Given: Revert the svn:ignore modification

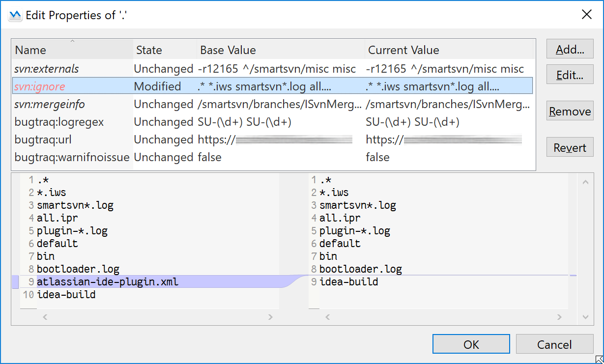Looking at the screenshot, I should click(x=570, y=147).
